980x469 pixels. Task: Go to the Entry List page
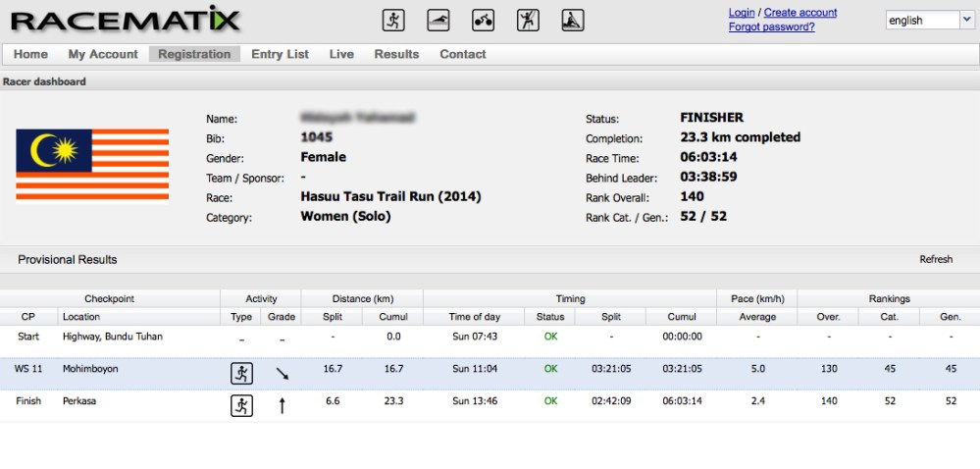click(x=280, y=54)
